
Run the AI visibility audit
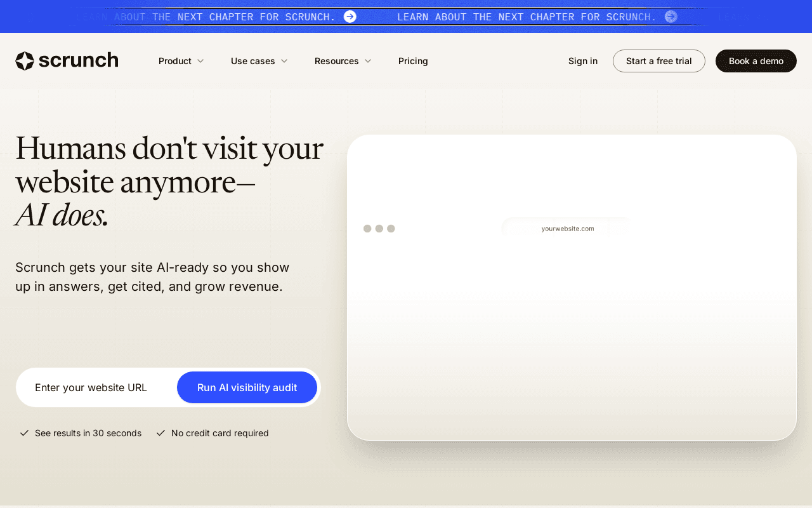[x=247, y=387]
